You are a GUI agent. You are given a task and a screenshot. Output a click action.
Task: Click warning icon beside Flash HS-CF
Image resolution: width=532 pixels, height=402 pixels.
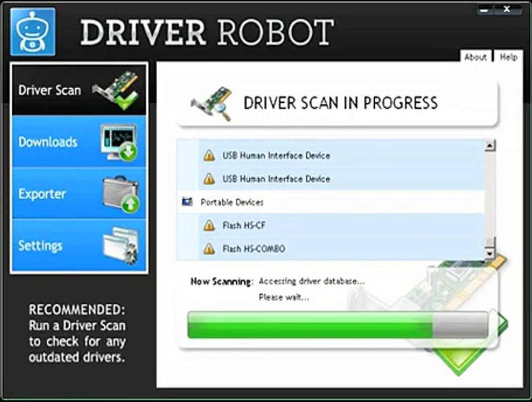pyautogui.click(x=209, y=226)
